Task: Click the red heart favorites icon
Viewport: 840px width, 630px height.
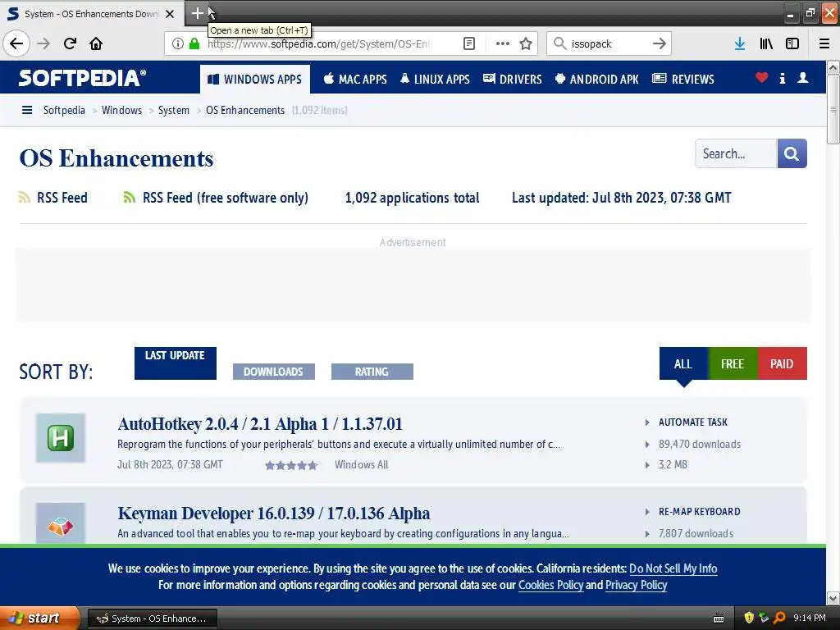Action: pyautogui.click(x=762, y=78)
